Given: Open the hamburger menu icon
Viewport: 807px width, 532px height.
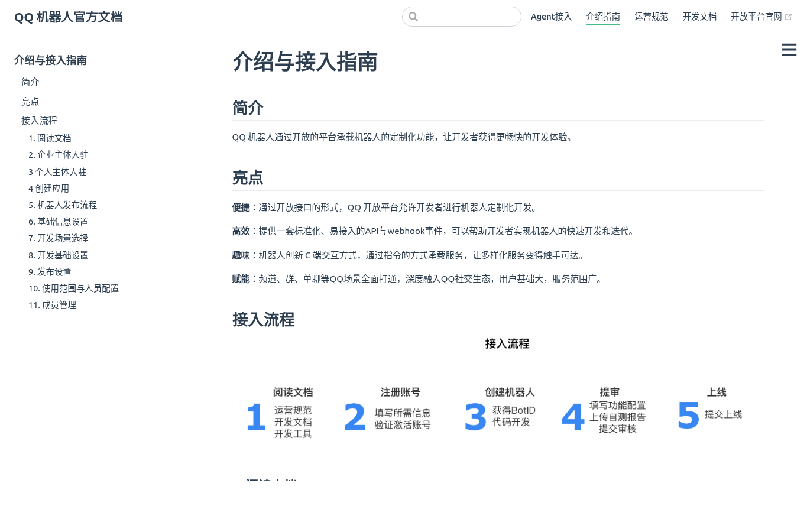Looking at the screenshot, I should click(789, 50).
